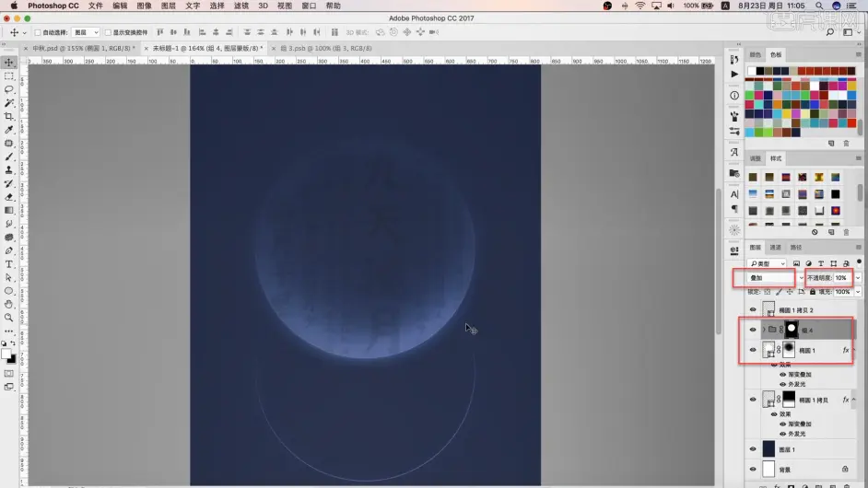Screen dimensions: 868x488
Task: Enable the 显示变换控件 transform controls checkbox
Action: pos(108,32)
